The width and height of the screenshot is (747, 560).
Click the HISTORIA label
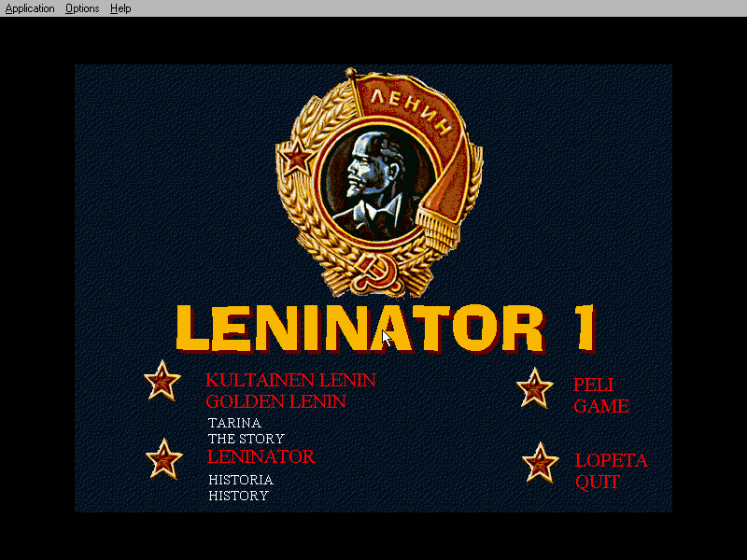241,480
